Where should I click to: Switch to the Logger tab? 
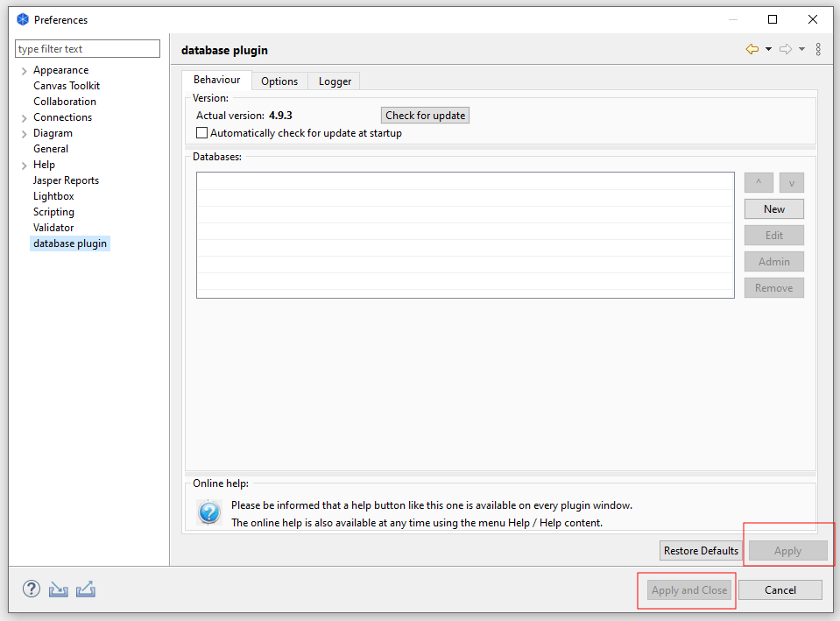tap(334, 81)
